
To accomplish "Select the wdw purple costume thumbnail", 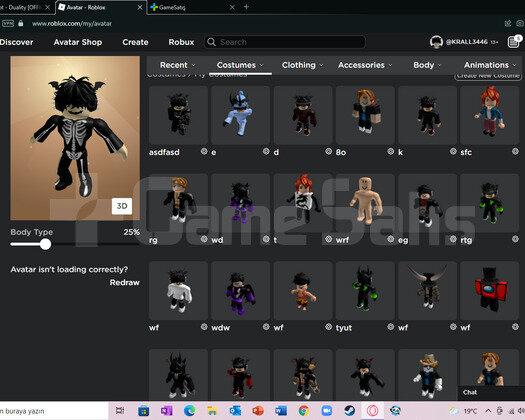I will (240, 290).
